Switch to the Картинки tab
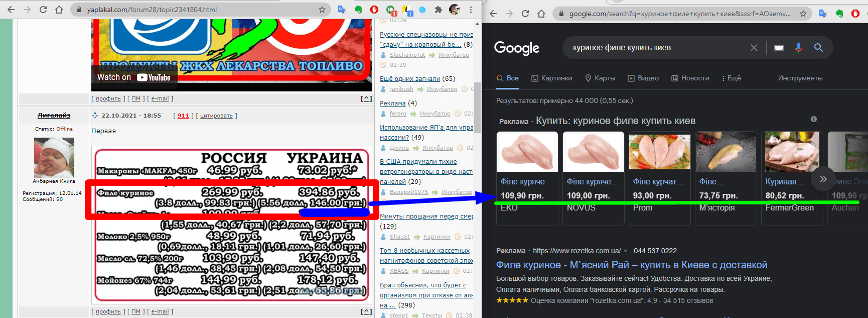Viewport: 868px width, 318px height. click(x=551, y=78)
